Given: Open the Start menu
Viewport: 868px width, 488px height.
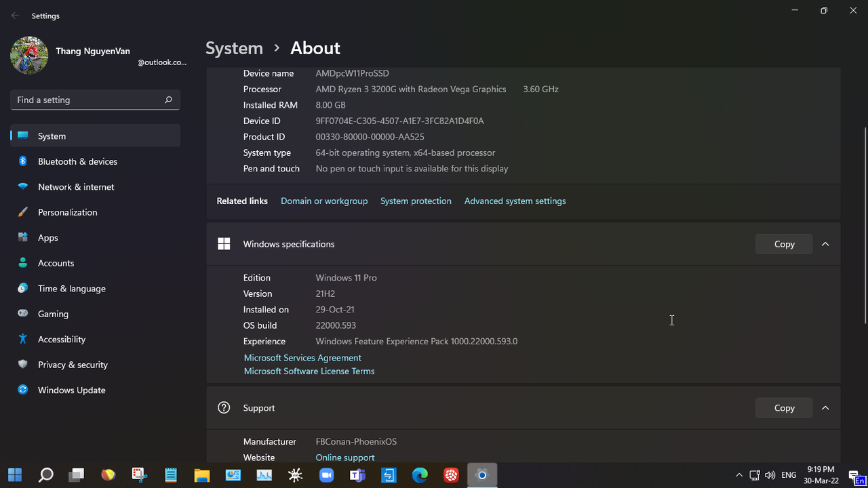Looking at the screenshot, I should pyautogui.click(x=14, y=475).
